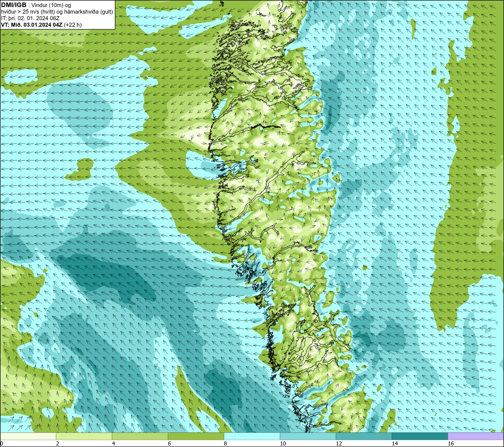Click the 8–10 m/s light cyan legend swatch
This screenshot has width=504, height=447.
[x=252, y=436]
